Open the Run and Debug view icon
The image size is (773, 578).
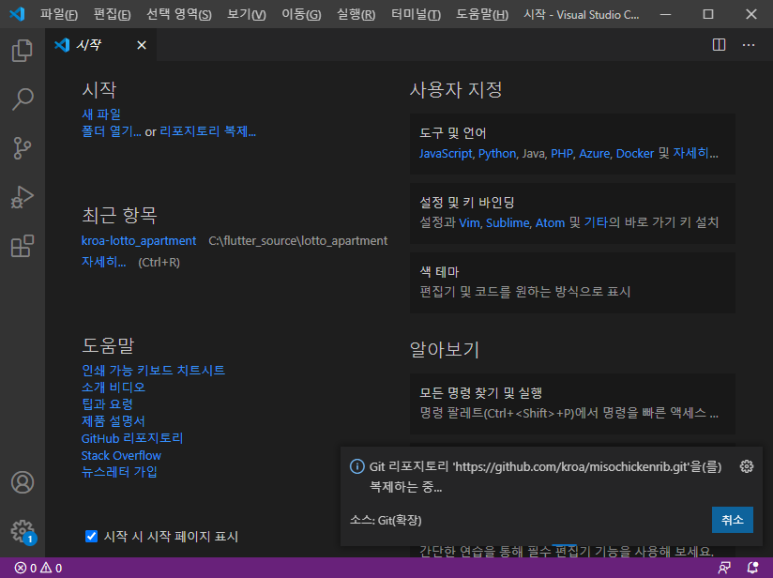[22, 197]
